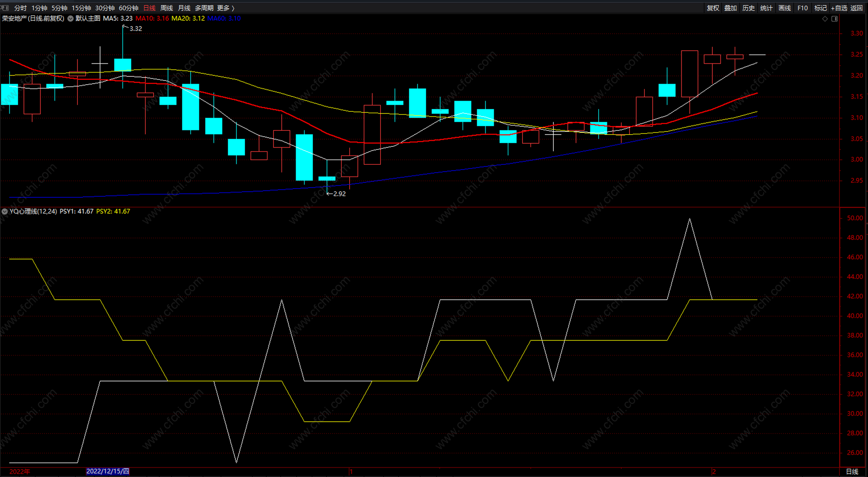Click the 3.32 high price label
This screenshot has height=477, width=868.
click(136, 28)
